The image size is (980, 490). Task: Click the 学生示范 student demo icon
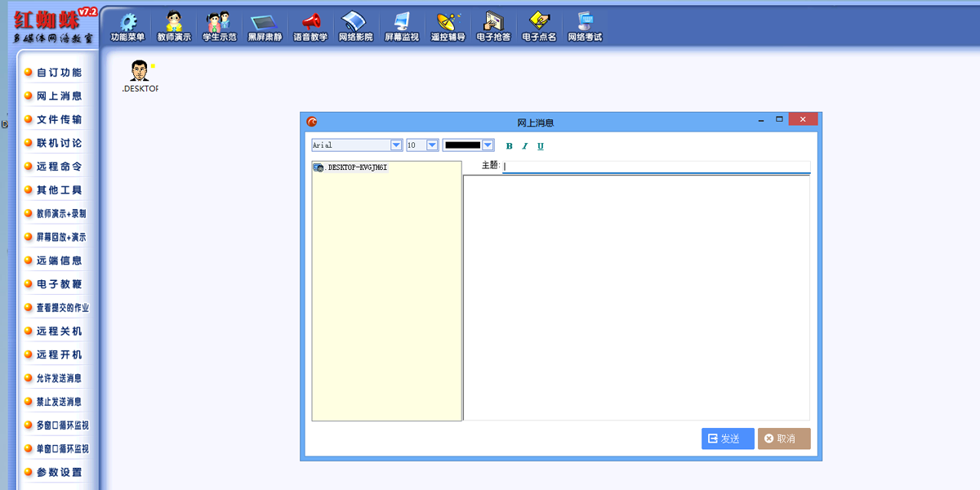coord(219,24)
